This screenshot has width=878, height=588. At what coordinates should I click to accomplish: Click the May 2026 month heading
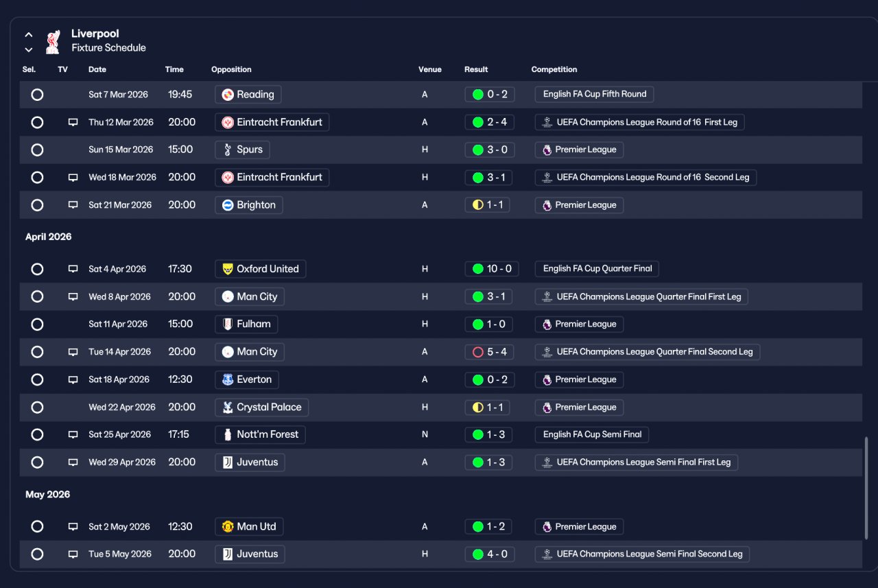pyautogui.click(x=48, y=495)
